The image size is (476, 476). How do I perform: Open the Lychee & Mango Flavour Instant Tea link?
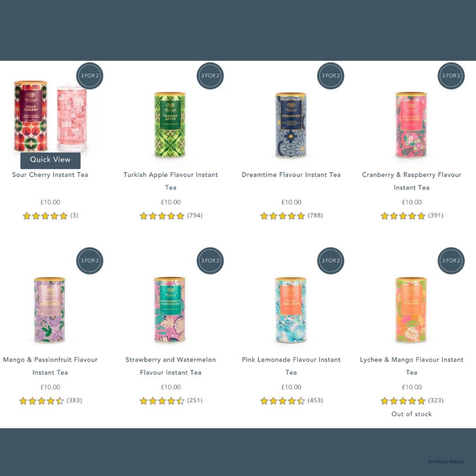412,366
